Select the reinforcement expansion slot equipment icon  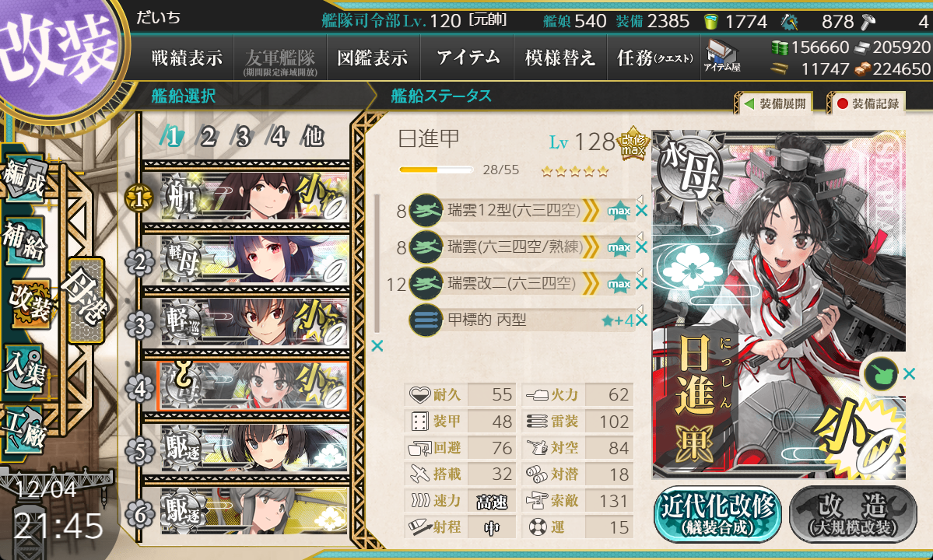click(x=881, y=374)
